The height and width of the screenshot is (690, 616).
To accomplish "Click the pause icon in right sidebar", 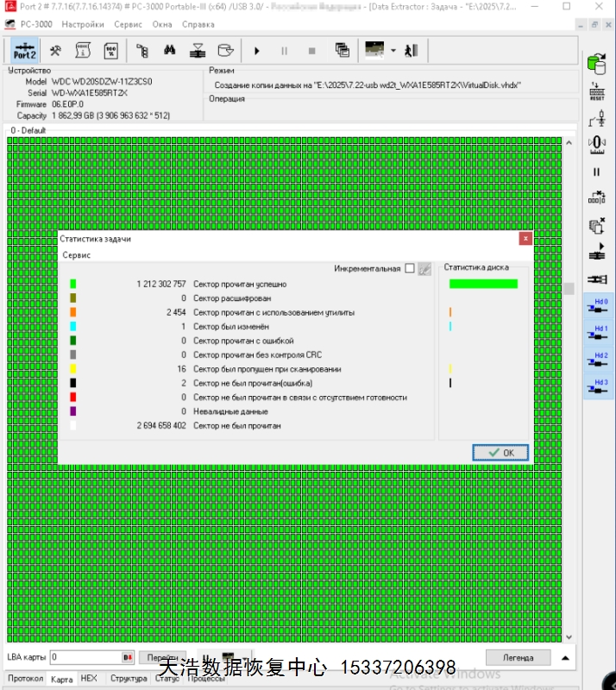I will (596, 172).
